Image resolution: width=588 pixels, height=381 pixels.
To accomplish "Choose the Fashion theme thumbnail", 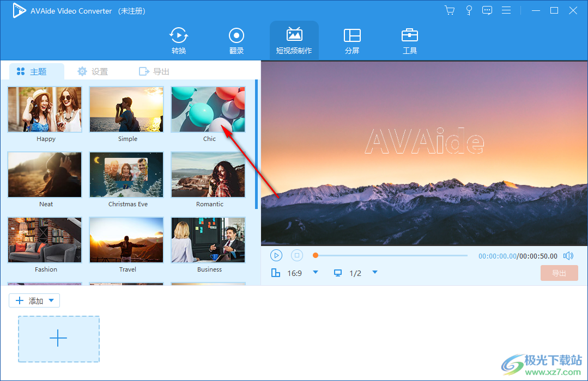I will [45, 240].
